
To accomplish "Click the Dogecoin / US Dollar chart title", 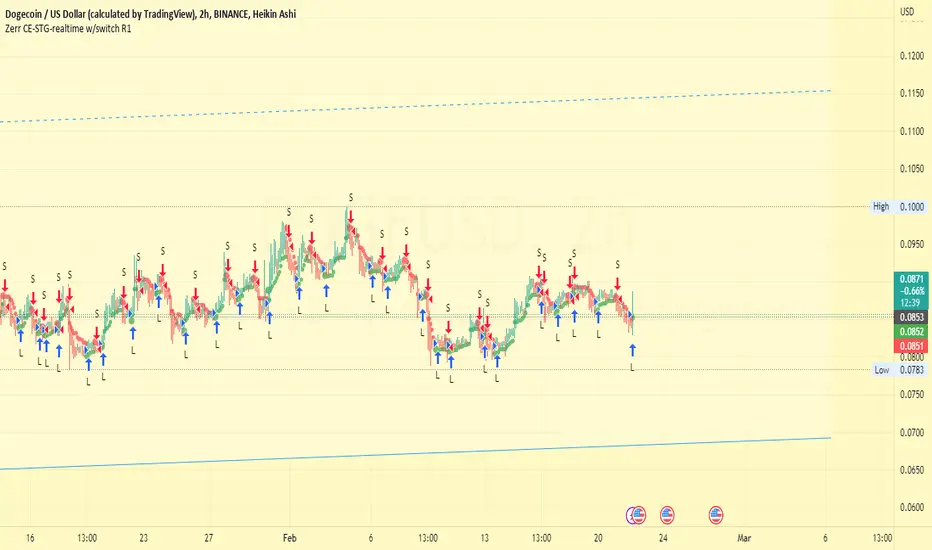I will pyautogui.click(x=150, y=14).
